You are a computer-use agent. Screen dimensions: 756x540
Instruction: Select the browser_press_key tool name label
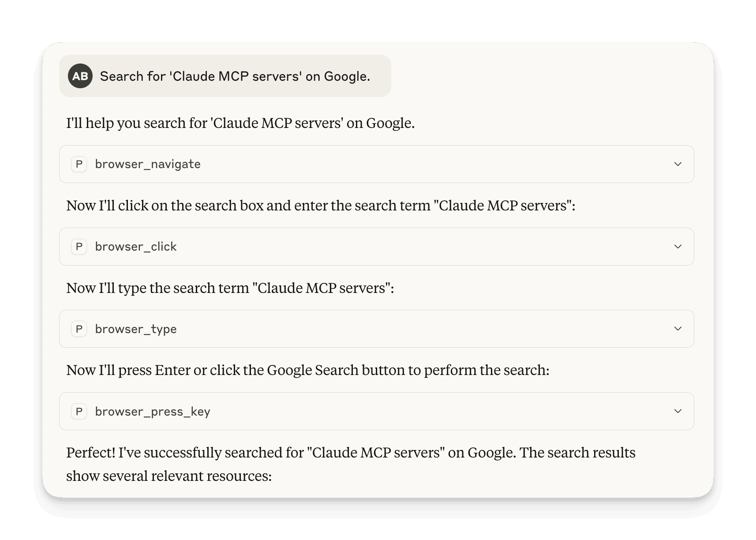(x=152, y=411)
